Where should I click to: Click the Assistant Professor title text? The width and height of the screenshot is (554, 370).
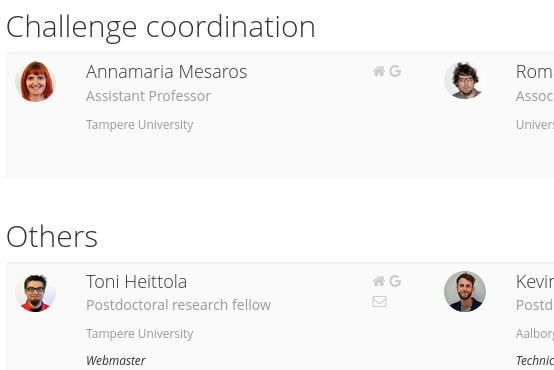(x=148, y=96)
